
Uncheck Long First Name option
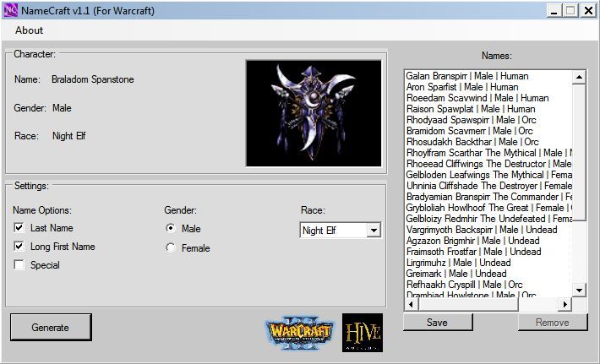19,246
